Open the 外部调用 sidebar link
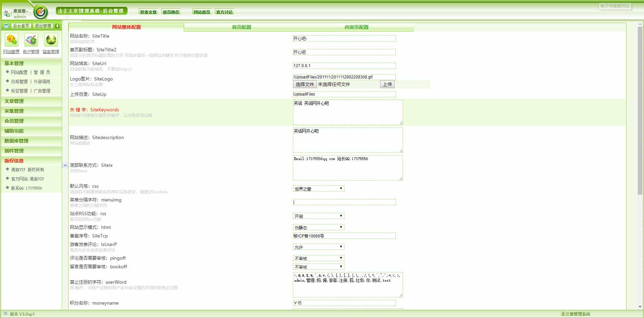Viewport: 644px width, 318px height. 42,82
